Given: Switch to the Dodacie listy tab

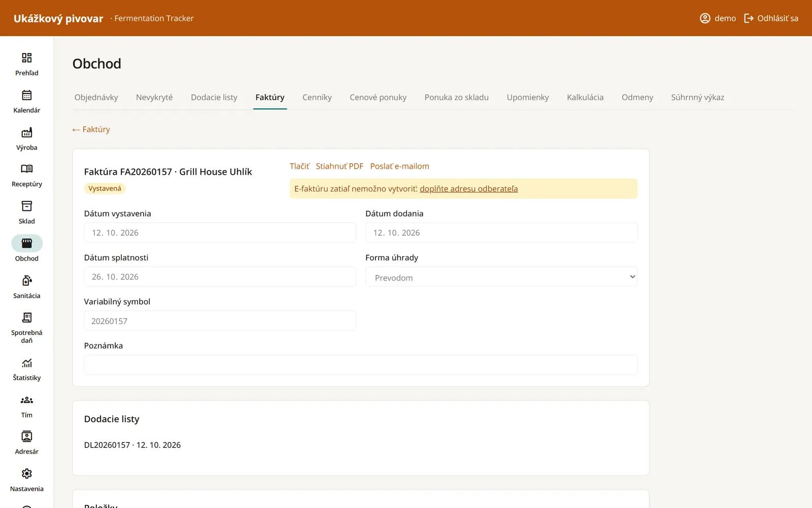Looking at the screenshot, I should 214,97.
